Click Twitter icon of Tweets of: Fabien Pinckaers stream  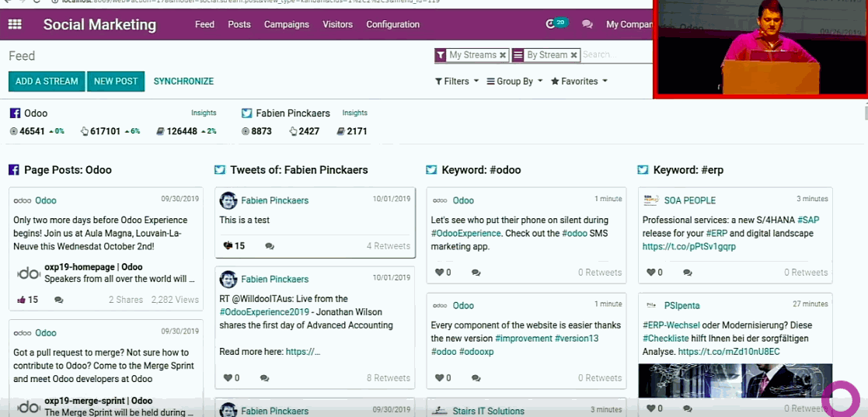pos(220,170)
